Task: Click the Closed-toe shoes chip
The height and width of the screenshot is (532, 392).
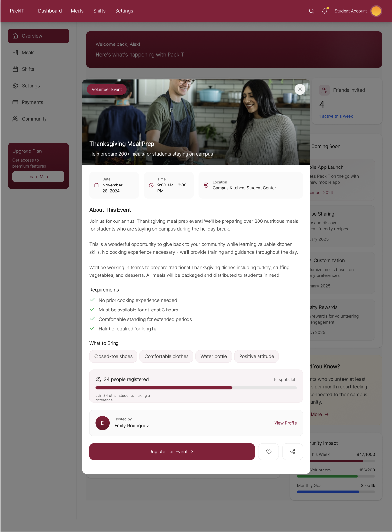Action: pyautogui.click(x=113, y=356)
